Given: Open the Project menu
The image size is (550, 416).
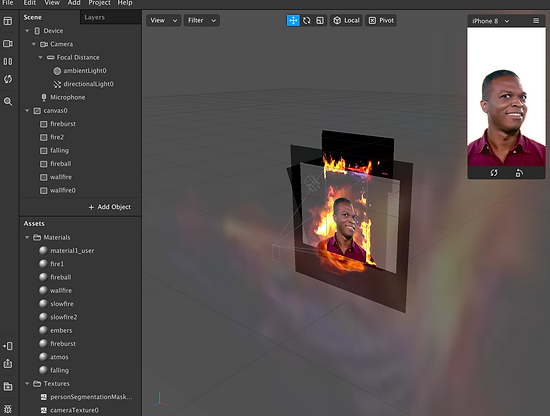Looking at the screenshot, I should pos(99,3).
